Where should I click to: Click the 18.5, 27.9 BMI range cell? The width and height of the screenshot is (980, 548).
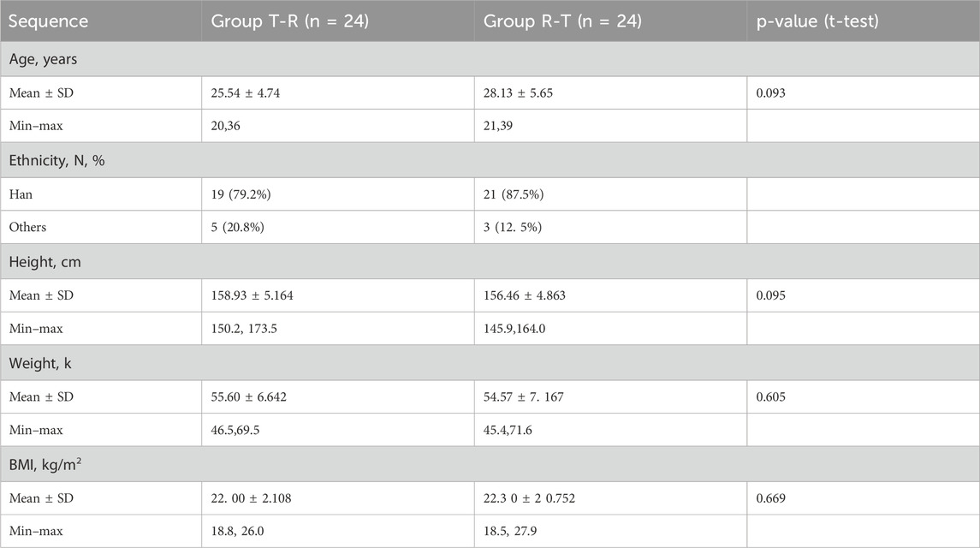(511, 531)
